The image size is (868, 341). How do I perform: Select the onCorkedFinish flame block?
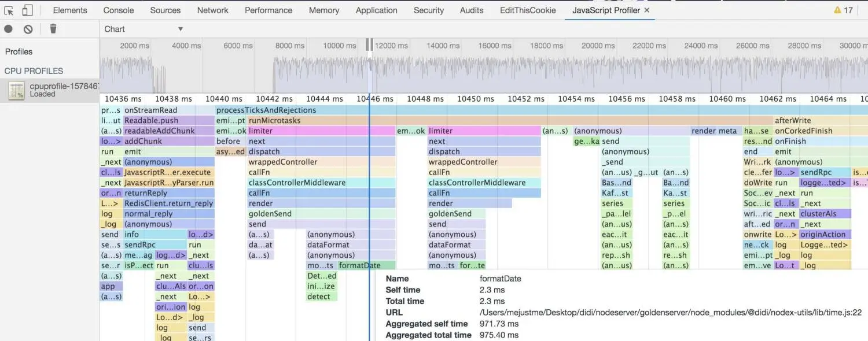pyautogui.click(x=821, y=131)
